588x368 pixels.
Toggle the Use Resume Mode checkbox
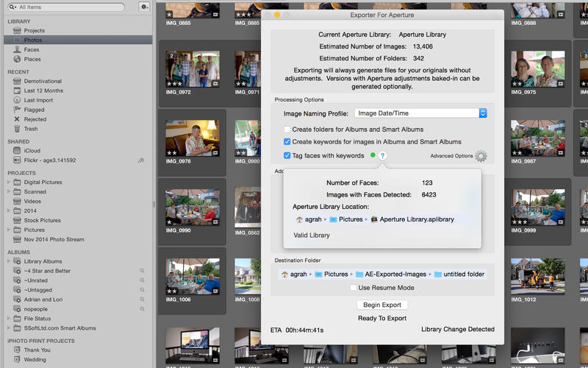pyautogui.click(x=354, y=288)
